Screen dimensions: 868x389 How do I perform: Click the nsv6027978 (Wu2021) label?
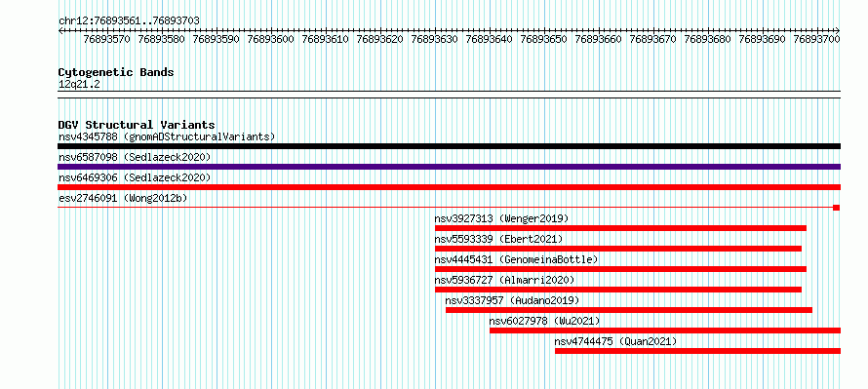(x=545, y=321)
